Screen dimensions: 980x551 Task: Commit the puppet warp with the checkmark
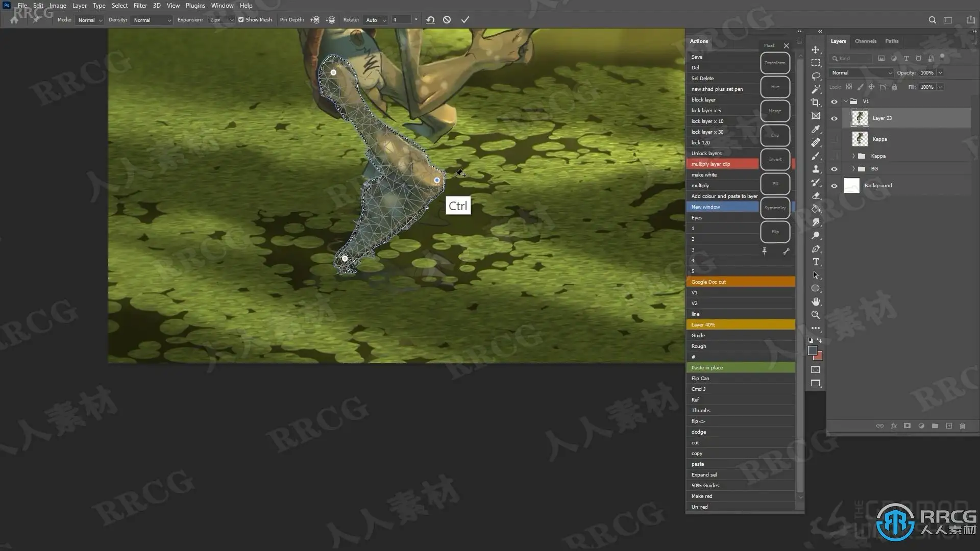click(465, 20)
